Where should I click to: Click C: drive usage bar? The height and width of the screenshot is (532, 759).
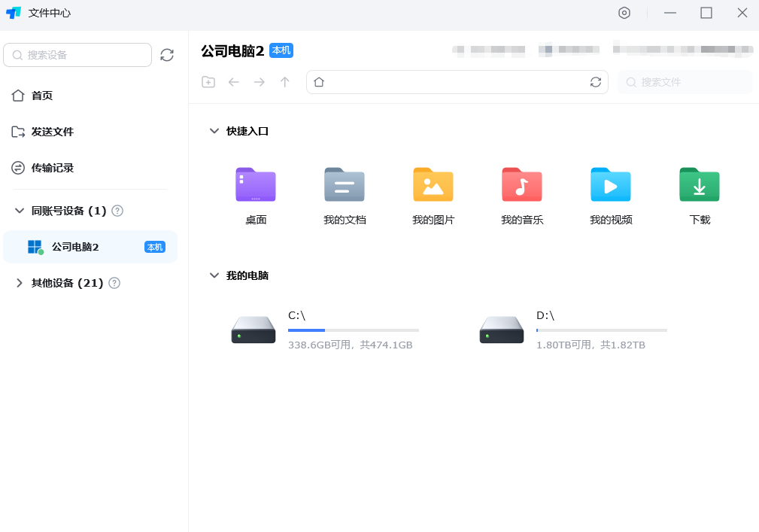point(354,330)
